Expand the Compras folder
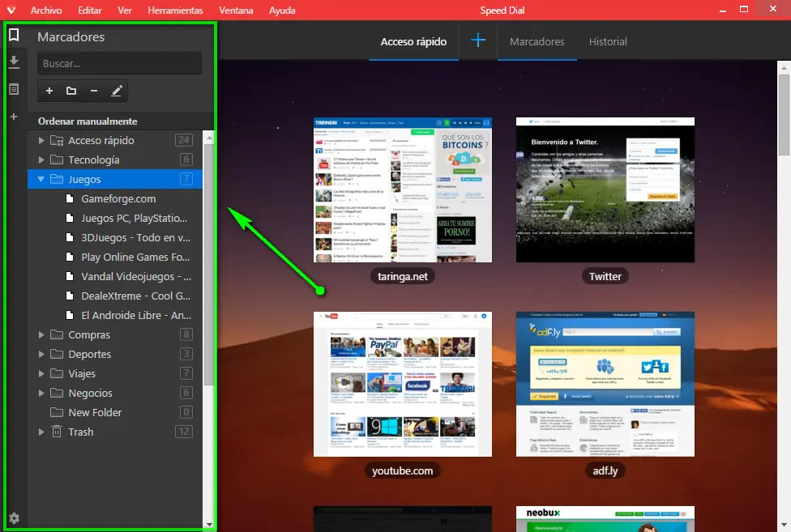Viewport: 791px width, 532px height. tap(41, 334)
